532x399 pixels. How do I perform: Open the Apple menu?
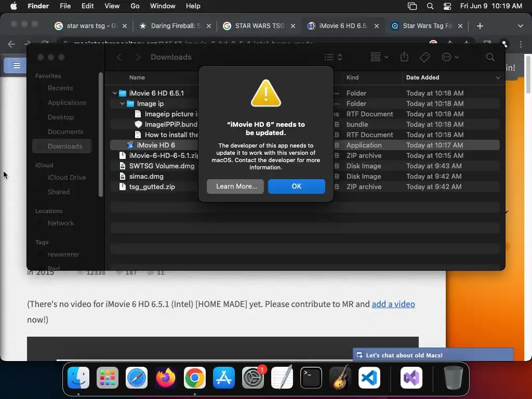(x=14, y=6)
